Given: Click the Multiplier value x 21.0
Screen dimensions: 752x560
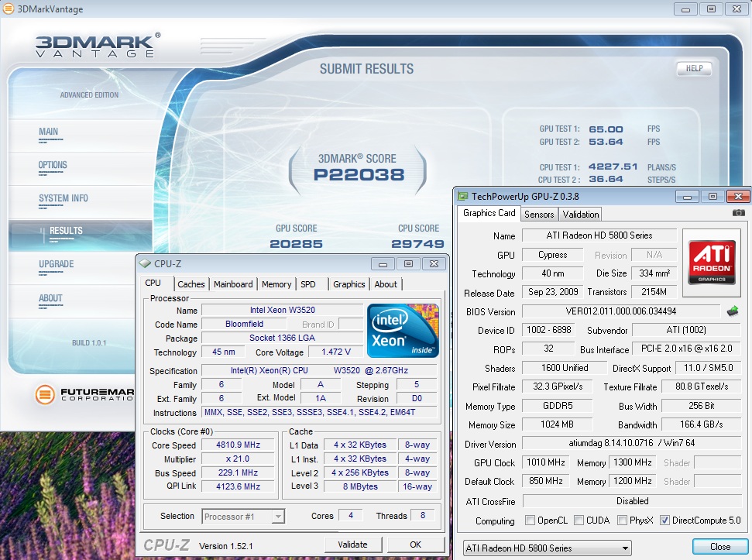Looking at the screenshot, I should 238,459.
